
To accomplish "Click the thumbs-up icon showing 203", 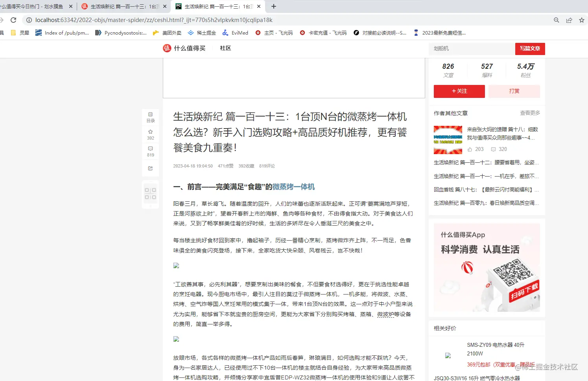I will pyautogui.click(x=470, y=149).
